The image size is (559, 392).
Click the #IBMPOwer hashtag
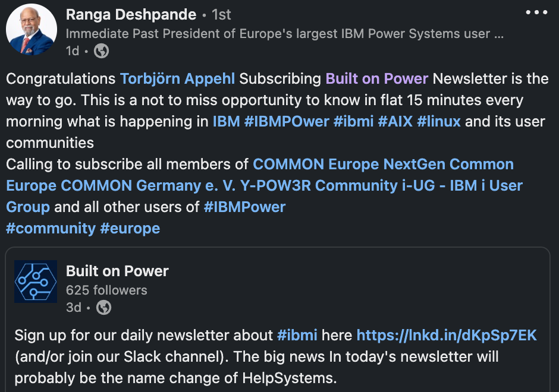287,121
